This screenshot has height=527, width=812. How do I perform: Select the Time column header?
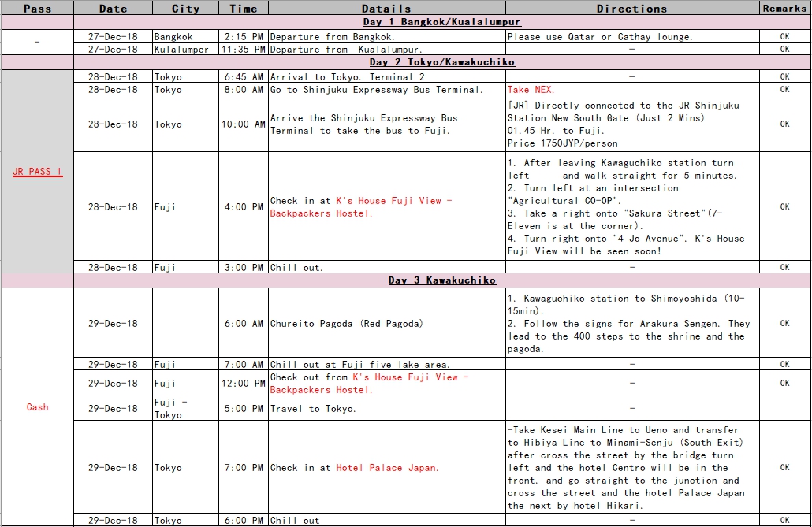click(244, 9)
